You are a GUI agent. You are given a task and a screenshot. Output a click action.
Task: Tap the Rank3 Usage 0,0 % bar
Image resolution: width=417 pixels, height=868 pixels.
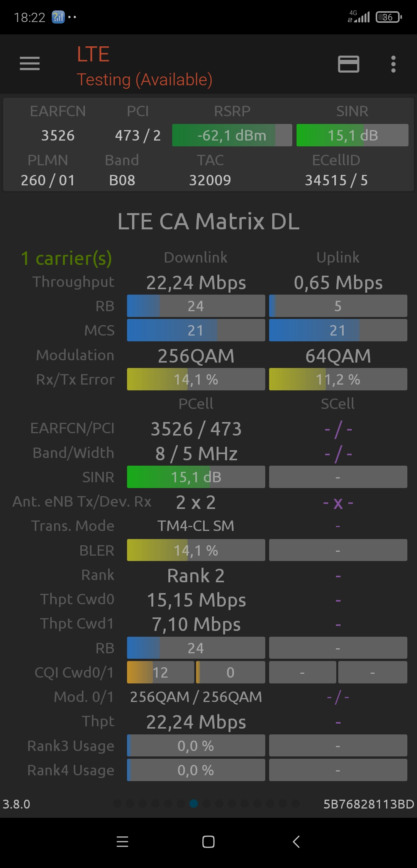coord(196,746)
